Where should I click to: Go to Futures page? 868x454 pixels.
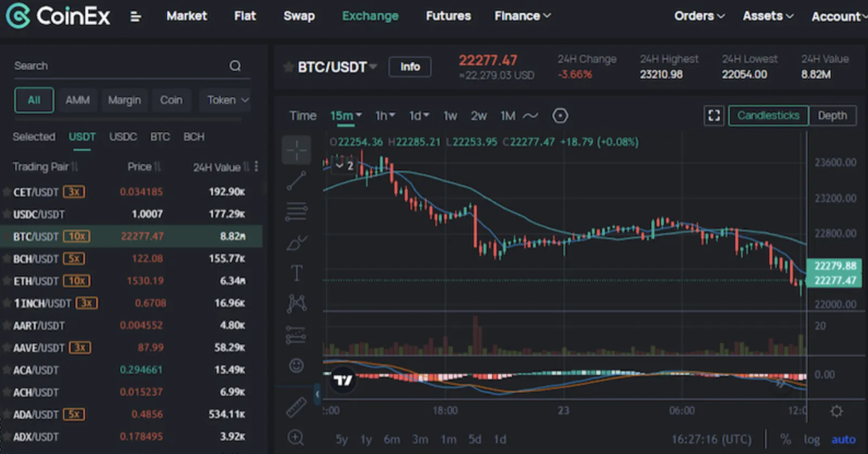(x=448, y=16)
